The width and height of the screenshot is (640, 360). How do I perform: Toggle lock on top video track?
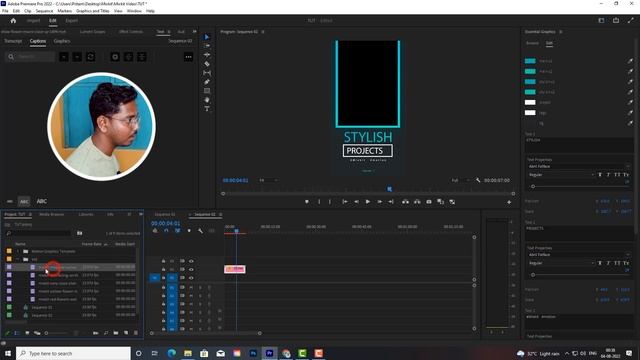point(163,261)
